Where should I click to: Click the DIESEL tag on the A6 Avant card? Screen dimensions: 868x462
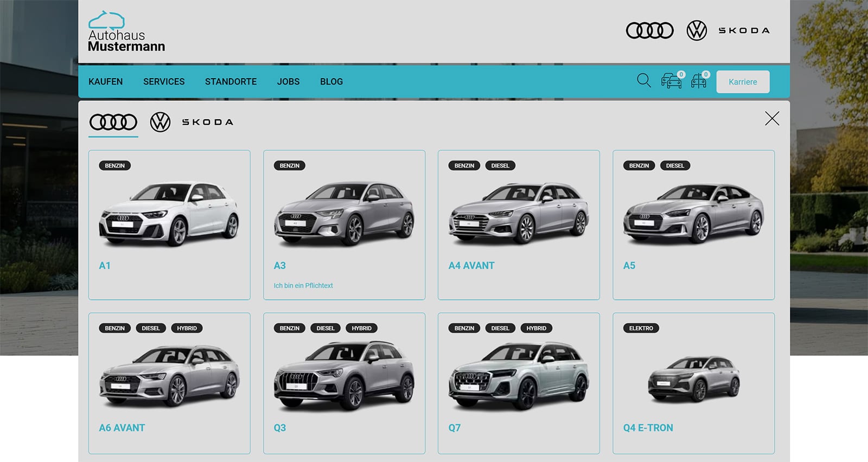pyautogui.click(x=151, y=328)
